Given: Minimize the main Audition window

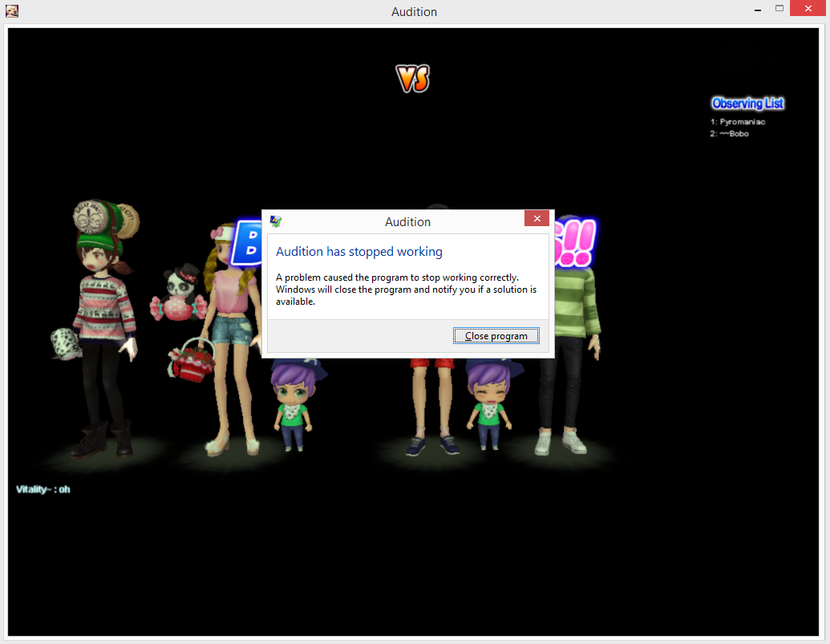Looking at the screenshot, I should (x=758, y=10).
